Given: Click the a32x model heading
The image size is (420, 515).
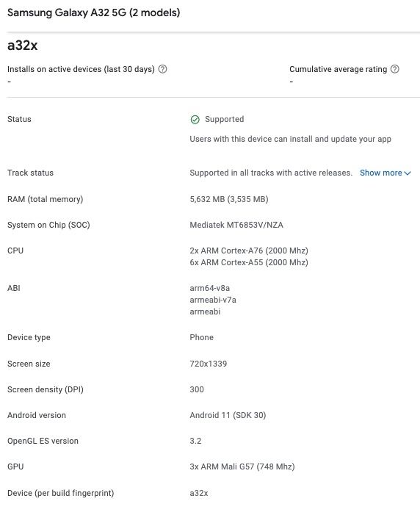Looking at the screenshot, I should click(x=22, y=46).
